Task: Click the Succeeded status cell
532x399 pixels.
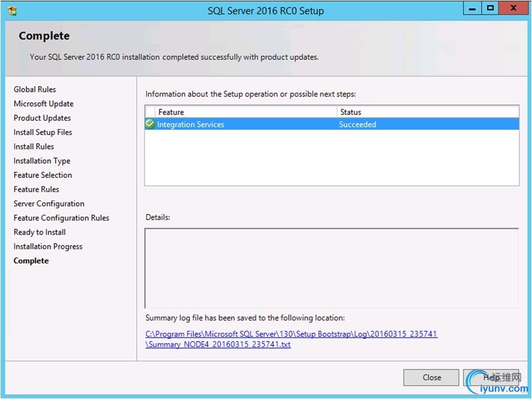Action: (357, 125)
